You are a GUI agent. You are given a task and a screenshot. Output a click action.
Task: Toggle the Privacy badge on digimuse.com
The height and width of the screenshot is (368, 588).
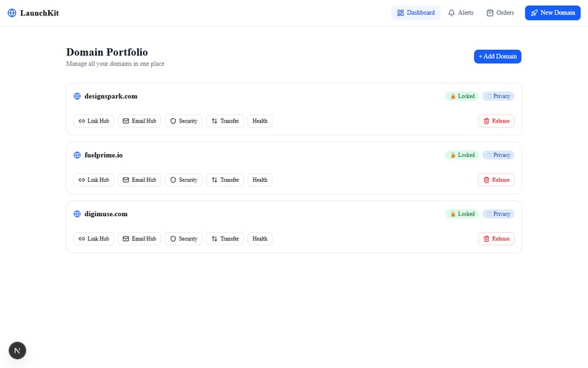[498, 214]
